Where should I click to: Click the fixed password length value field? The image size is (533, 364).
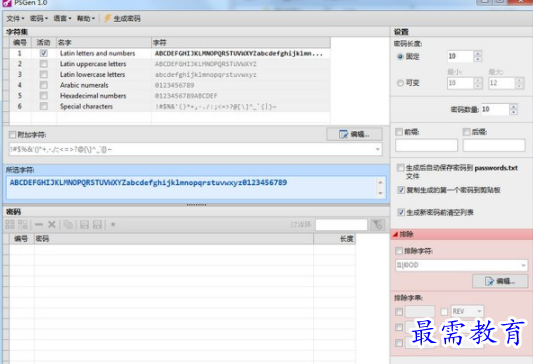[x=460, y=56]
